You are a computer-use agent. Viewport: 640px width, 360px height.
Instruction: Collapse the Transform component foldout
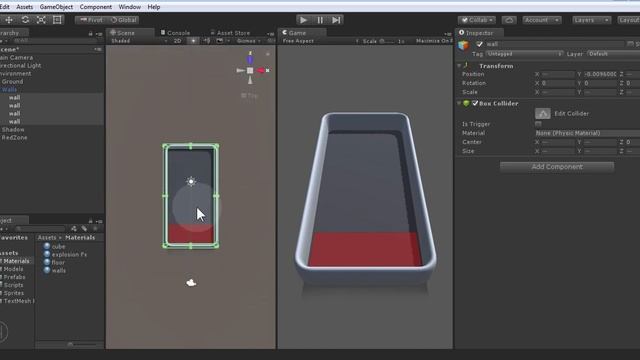point(459,66)
